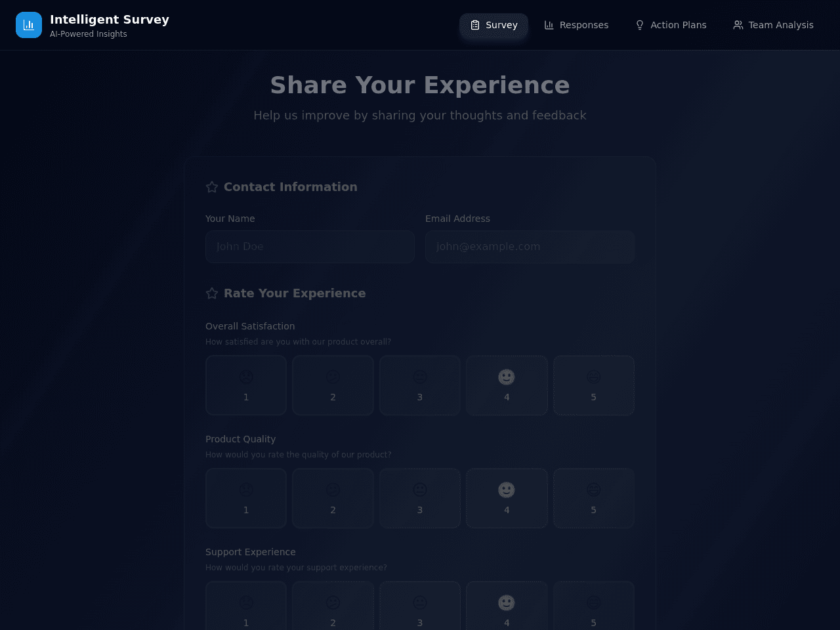
Task: Click the star icon beside Rate Your Experience
Action: point(211,293)
